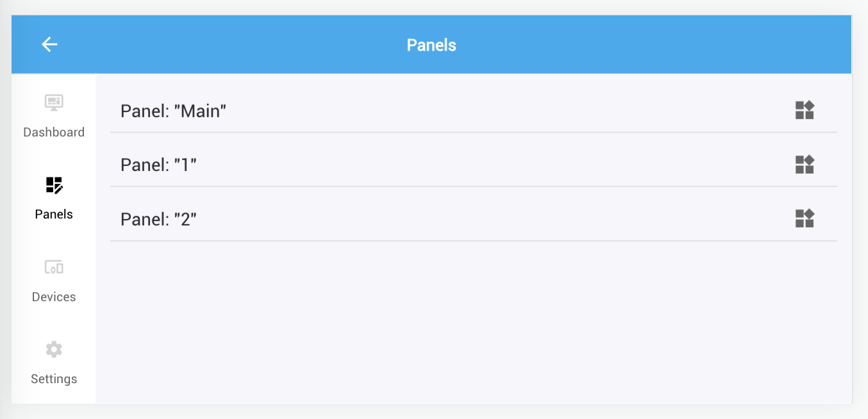This screenshot has width=868, height=419.
Task: Click the Settings gear icon
Action: (54, 349)
